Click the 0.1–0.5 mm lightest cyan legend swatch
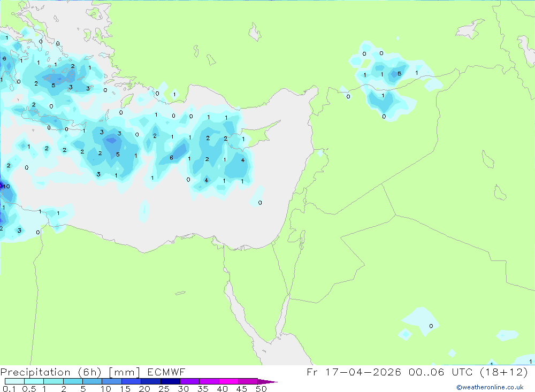The image size is (535, 392). point(14,381)
